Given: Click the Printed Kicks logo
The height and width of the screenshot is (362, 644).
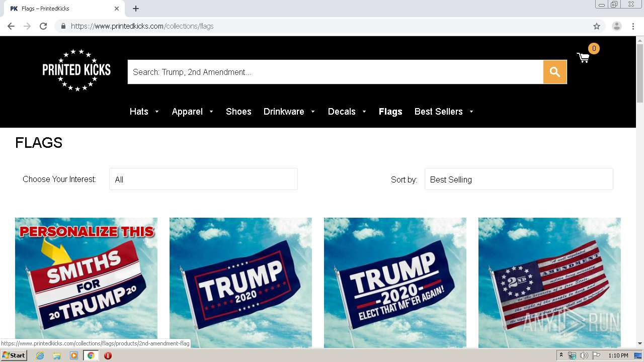Looking at the screenshot, I should (76, 70).
